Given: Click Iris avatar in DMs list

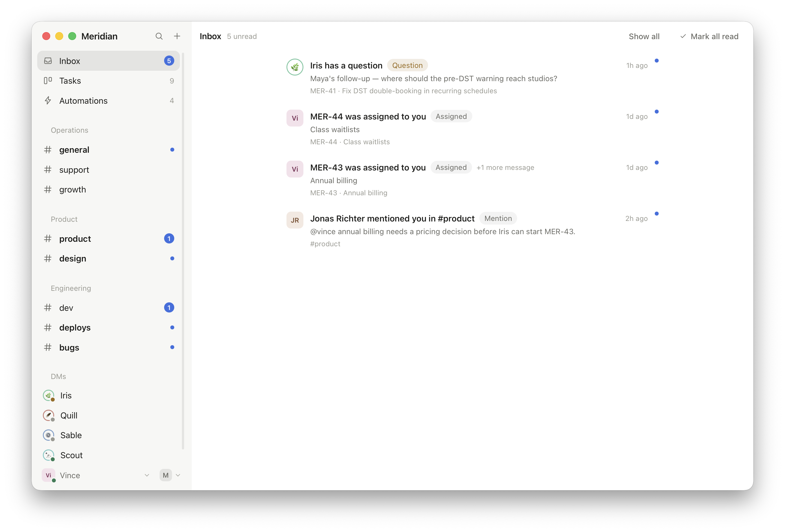Looking at the screenshot, I should (49, 395).
